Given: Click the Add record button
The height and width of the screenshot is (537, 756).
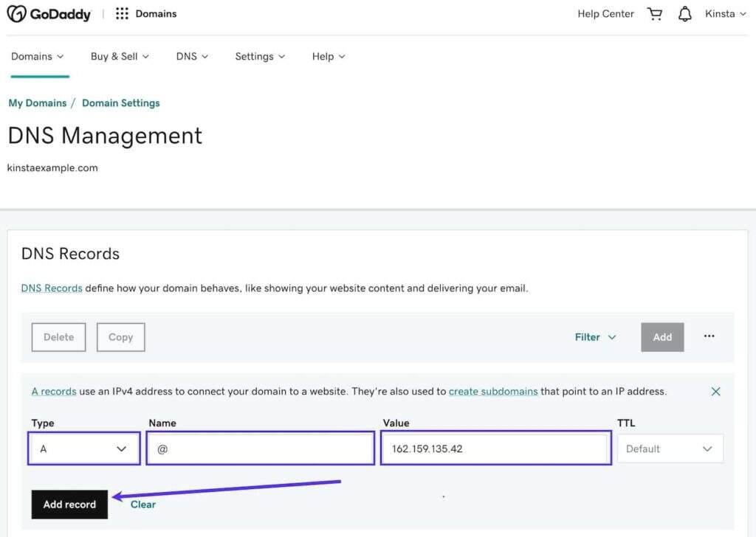Looking at the screenshot, I should point(69,505).
